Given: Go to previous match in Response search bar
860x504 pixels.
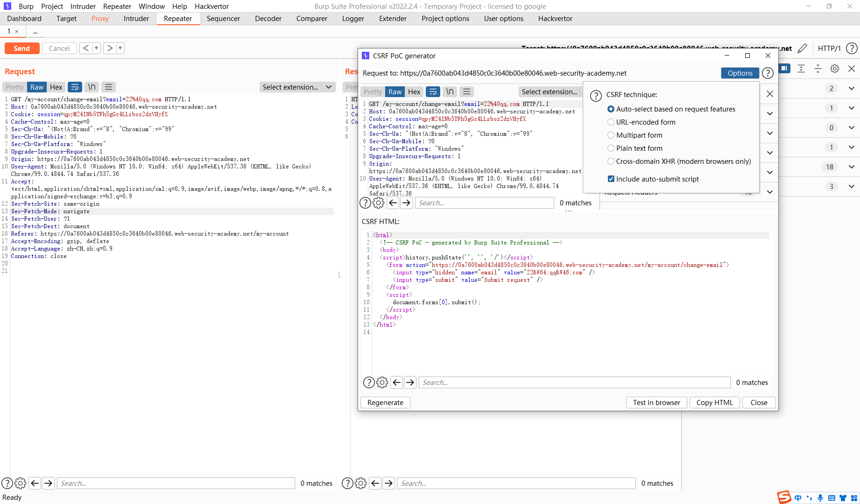Looking at the screenshot, I should pyautogui.click(x=375, y=483).
